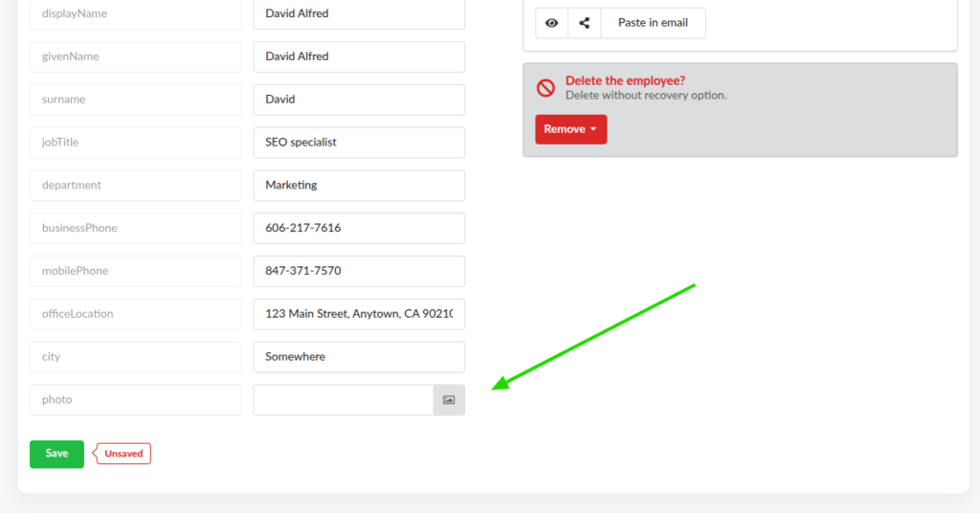
Task: Click the displayName label box
Action: click(x=136, y=13)
